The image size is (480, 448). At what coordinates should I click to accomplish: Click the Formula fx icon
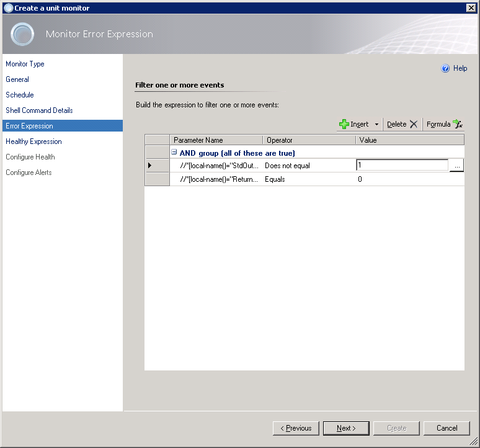point(458,124)
